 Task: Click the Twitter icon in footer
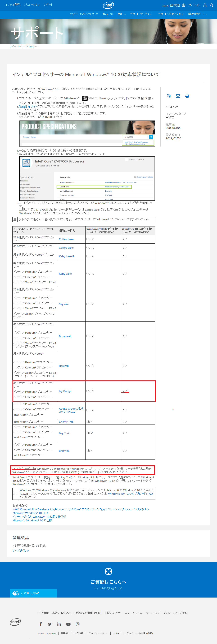(x=50, y=624)
